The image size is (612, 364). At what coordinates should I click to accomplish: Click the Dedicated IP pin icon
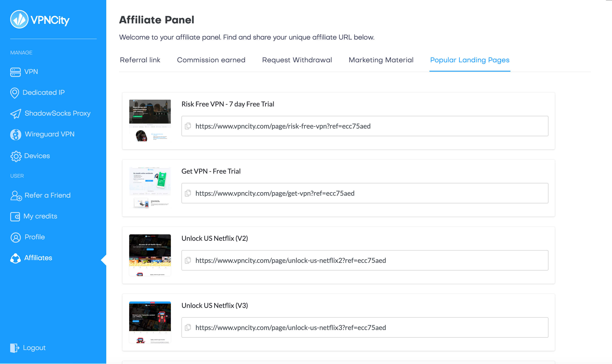coord(15,93)
